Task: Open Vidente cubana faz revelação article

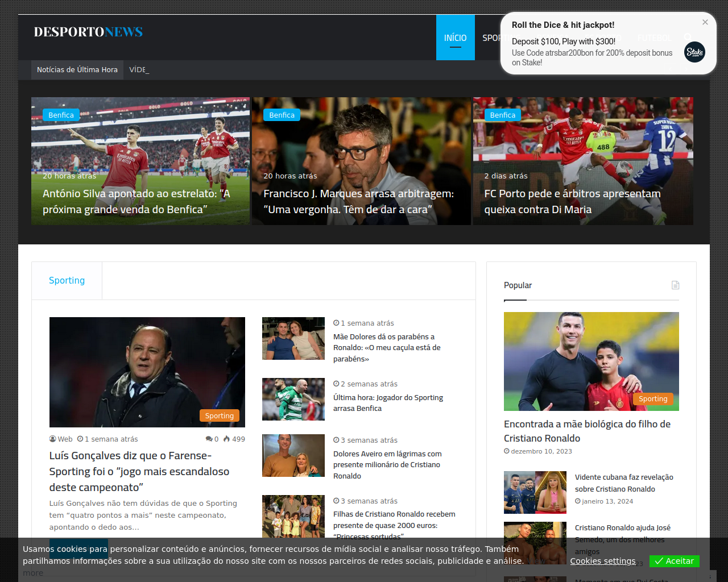Action: click(624, 483)
